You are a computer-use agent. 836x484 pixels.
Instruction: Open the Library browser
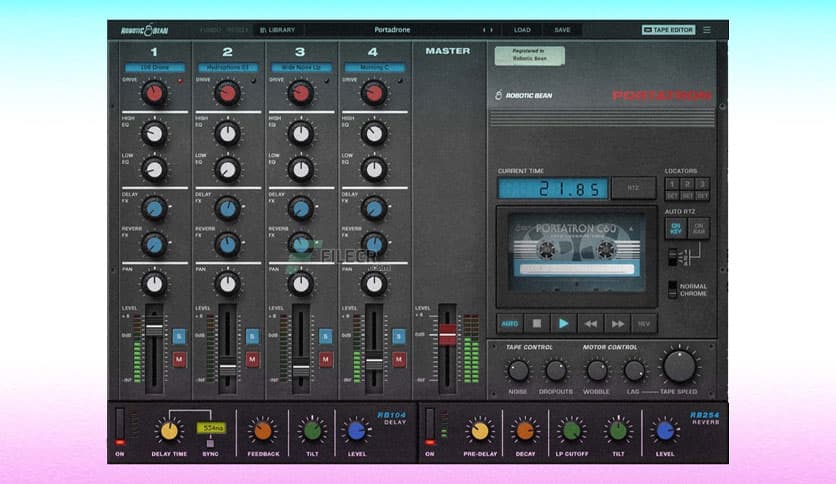click(278, 30)
